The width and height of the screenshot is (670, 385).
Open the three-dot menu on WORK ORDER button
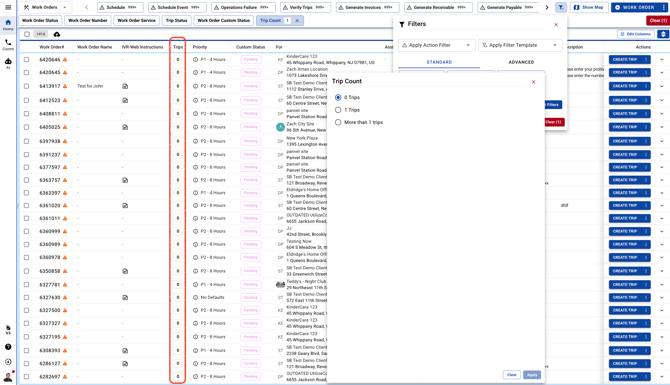(x=663, y=7)
